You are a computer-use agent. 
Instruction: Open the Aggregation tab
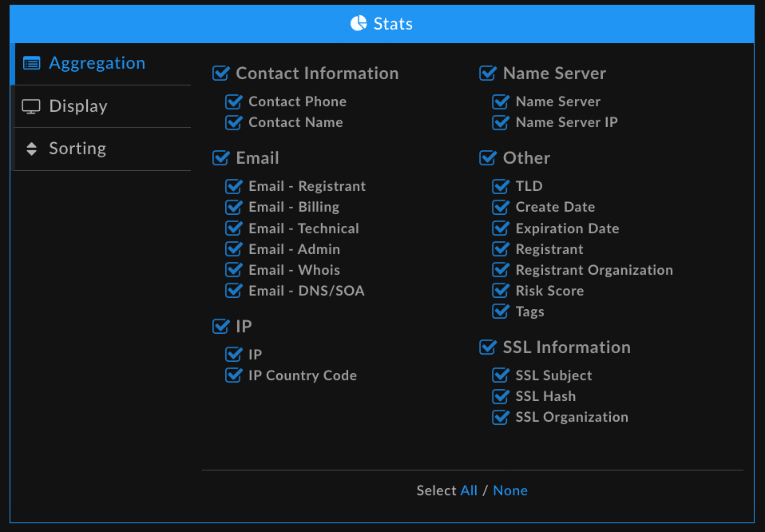tap(102, 63)
